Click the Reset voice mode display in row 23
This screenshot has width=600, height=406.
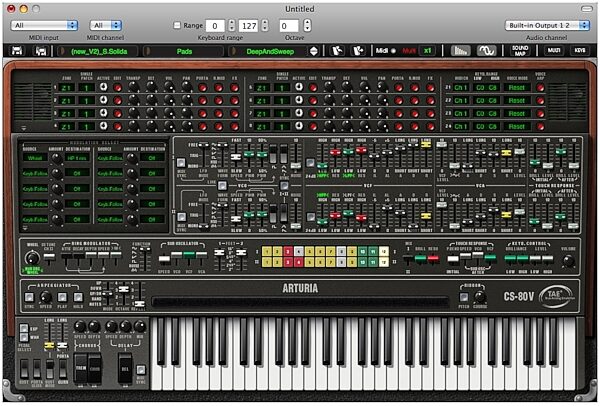coord(517,114)
